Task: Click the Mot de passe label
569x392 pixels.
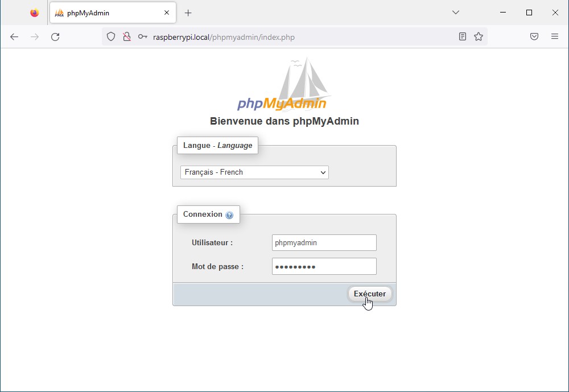Action: (218, 266)
